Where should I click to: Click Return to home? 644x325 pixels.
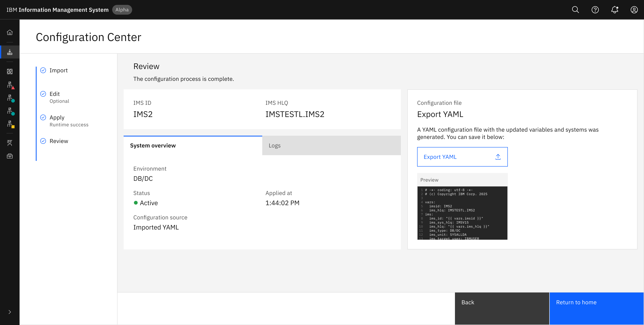click(x=596, y=309)
